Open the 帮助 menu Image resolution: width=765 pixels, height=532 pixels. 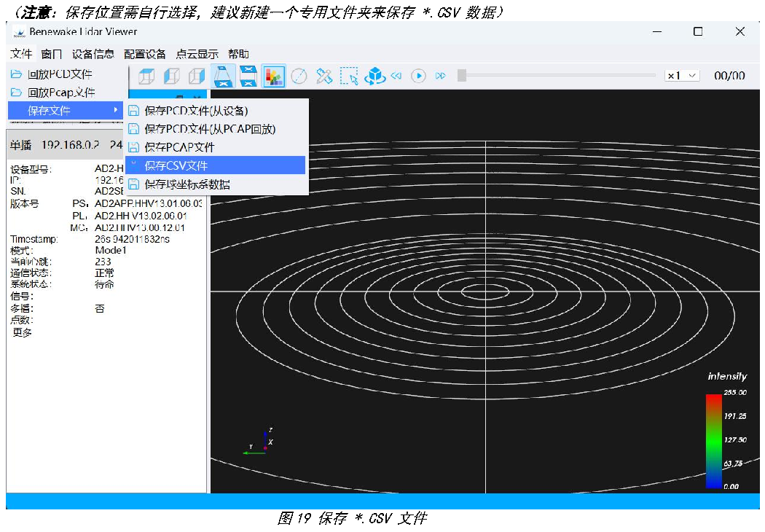pos(238,54)
